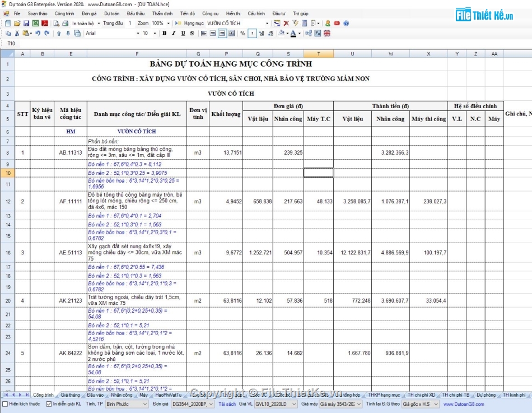Select column header T
The image size is (532, 413).
click(318, 54)
